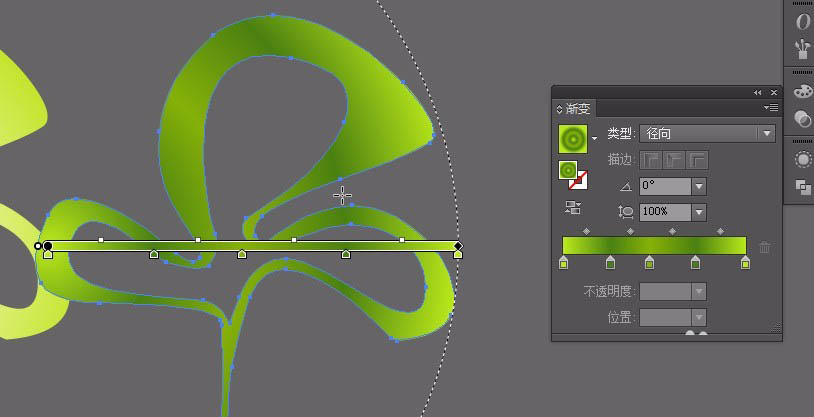This screenshot has width=814, height=417.
Task: Open the angle value dropdown arrow
Action: coord(699,186)
